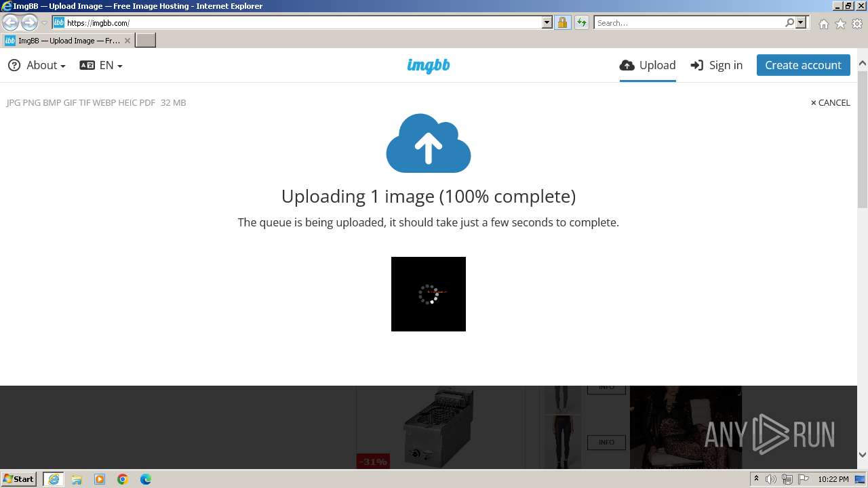Open the search provider dropdown
The height and width of the screenshot is (488, 868).
pyautogui.click(x=801, y=22)
